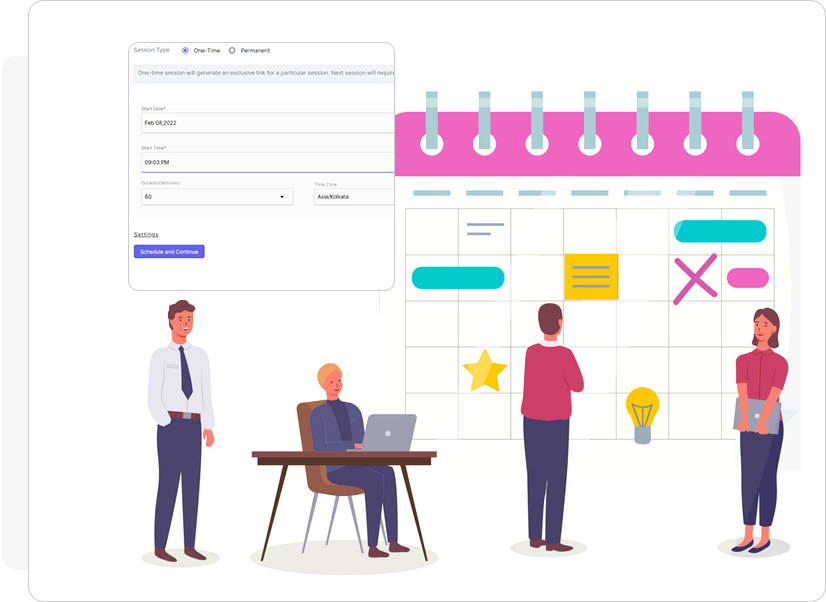826x602 pixels.
Task: Click the pink X mark on the calendar
Action: coord(695,278)
